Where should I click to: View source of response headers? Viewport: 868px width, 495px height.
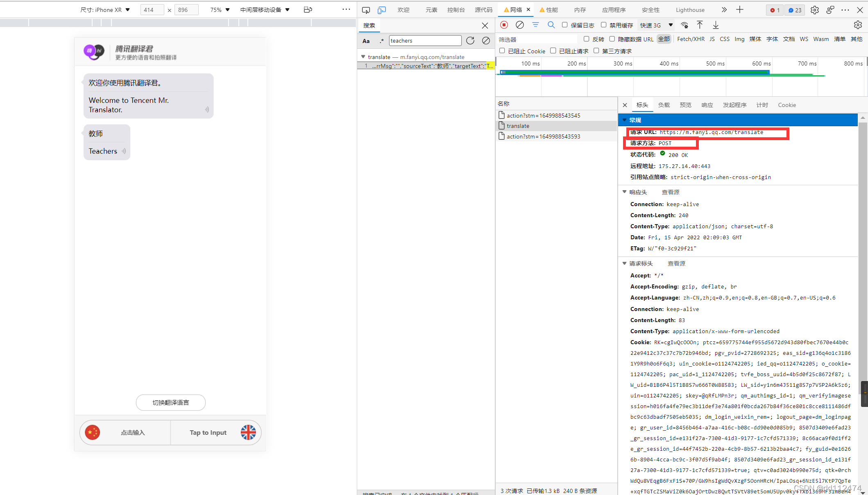point(671,192)
